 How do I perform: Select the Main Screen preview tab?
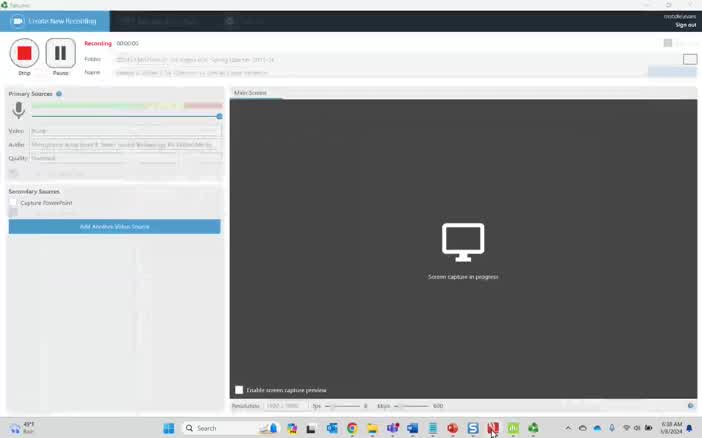(x=250, y=93)
